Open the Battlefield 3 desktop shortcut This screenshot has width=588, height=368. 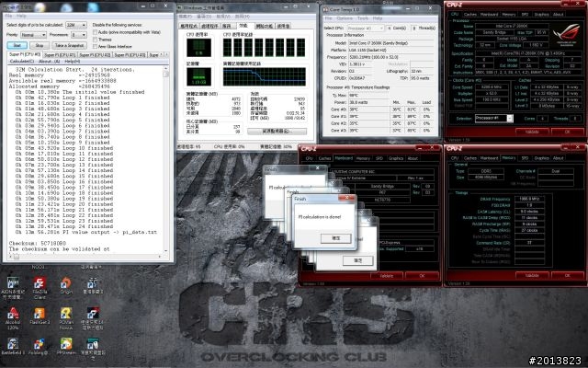[13, 346]
